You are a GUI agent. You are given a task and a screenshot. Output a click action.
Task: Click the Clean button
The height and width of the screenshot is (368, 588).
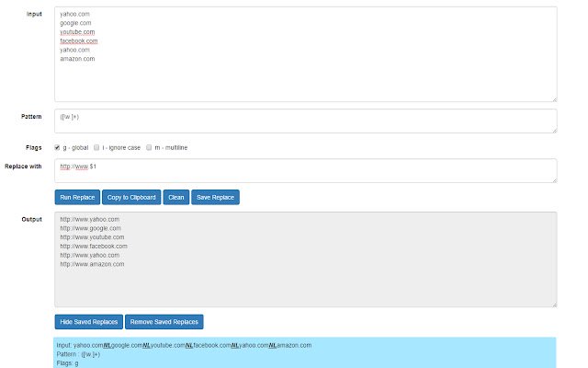176,197
